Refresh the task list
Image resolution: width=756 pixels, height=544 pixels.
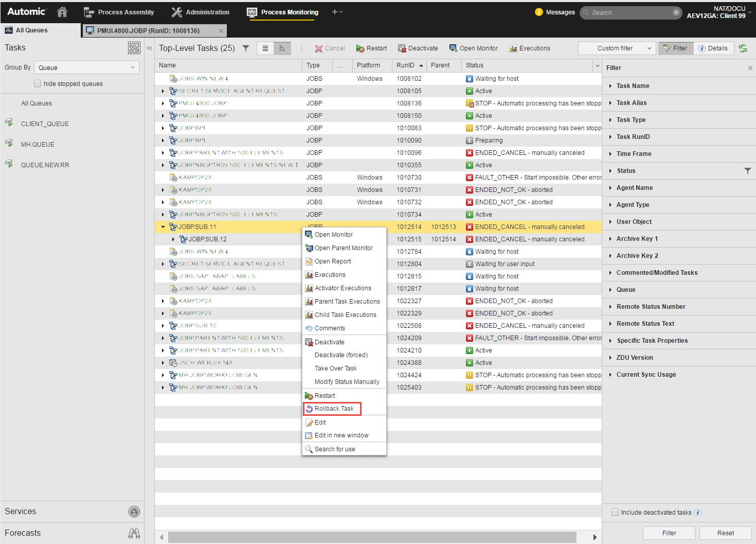click(743, 48)
